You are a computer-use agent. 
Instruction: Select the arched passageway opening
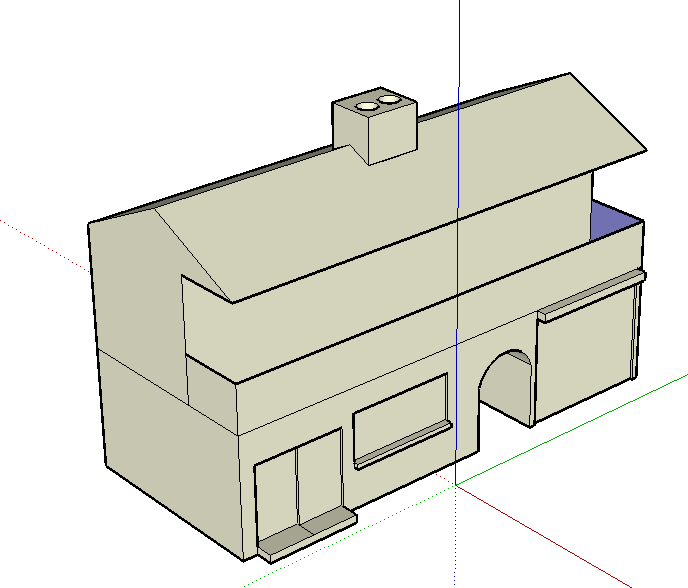pyautogui.click(x=505, y=388)
